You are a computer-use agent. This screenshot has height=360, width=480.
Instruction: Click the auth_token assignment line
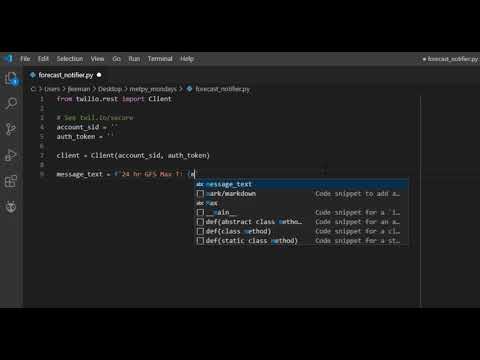tap(85, 136)
